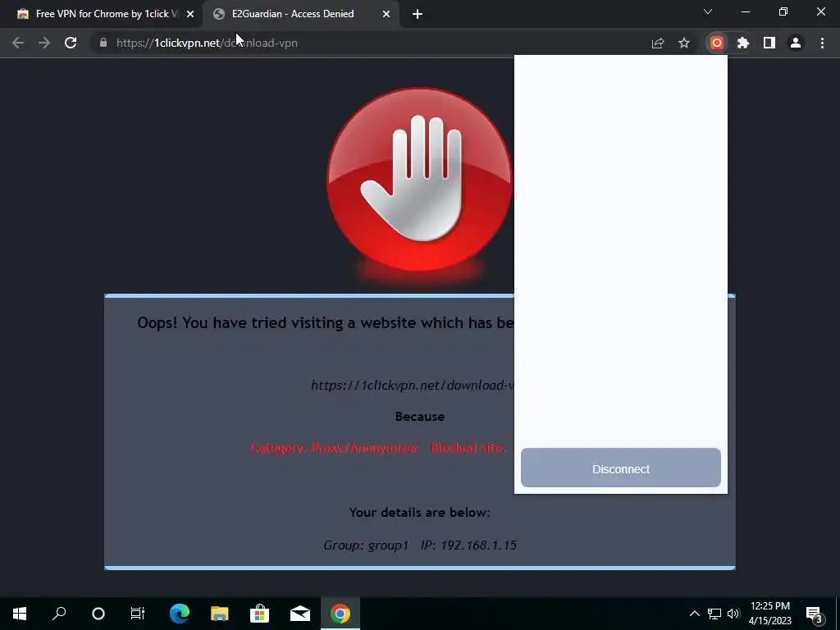Go back to the previous page

(x=18, y=43)
